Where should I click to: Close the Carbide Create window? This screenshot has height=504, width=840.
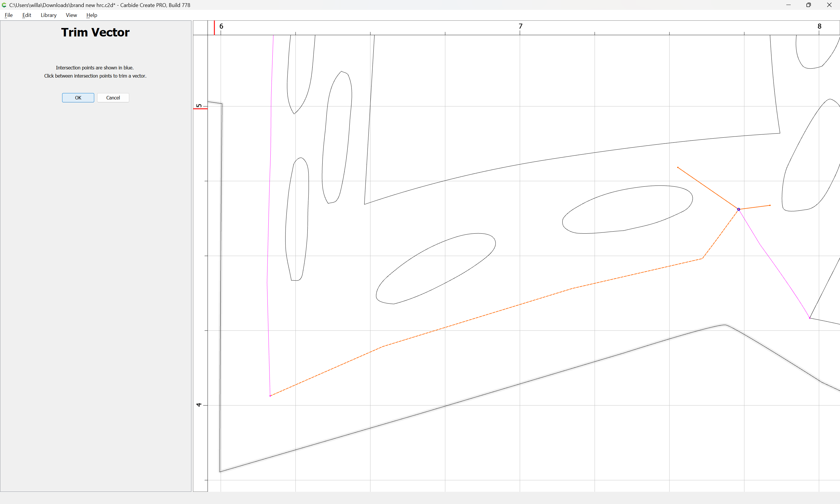829,5
